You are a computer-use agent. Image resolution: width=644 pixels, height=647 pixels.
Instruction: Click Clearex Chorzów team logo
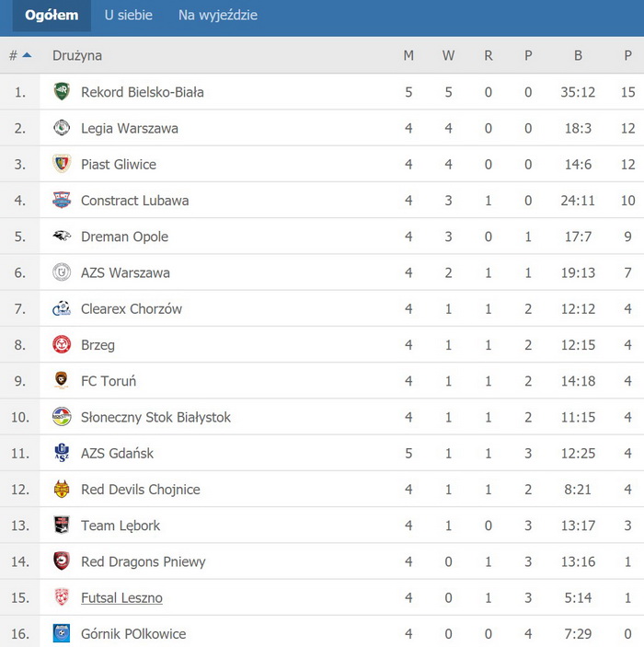62,308
